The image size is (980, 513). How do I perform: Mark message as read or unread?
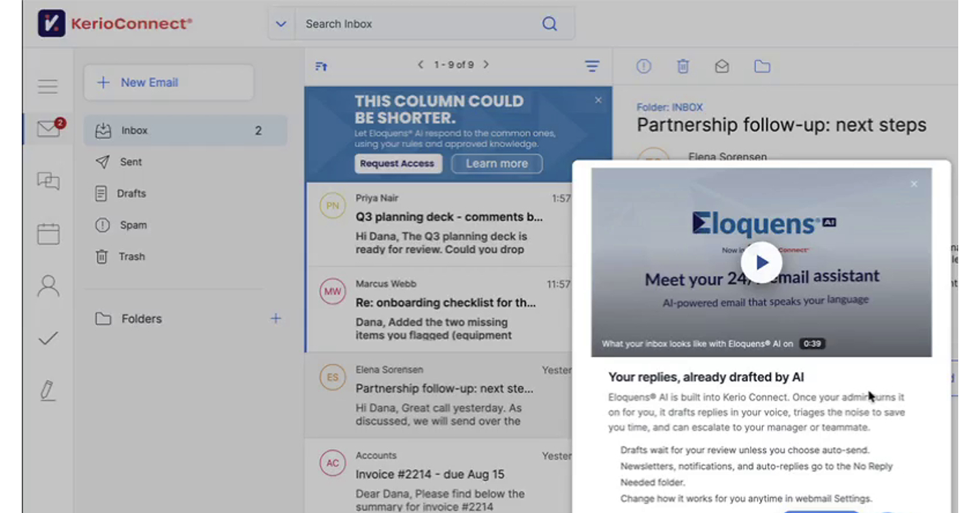tap(722, 66)
